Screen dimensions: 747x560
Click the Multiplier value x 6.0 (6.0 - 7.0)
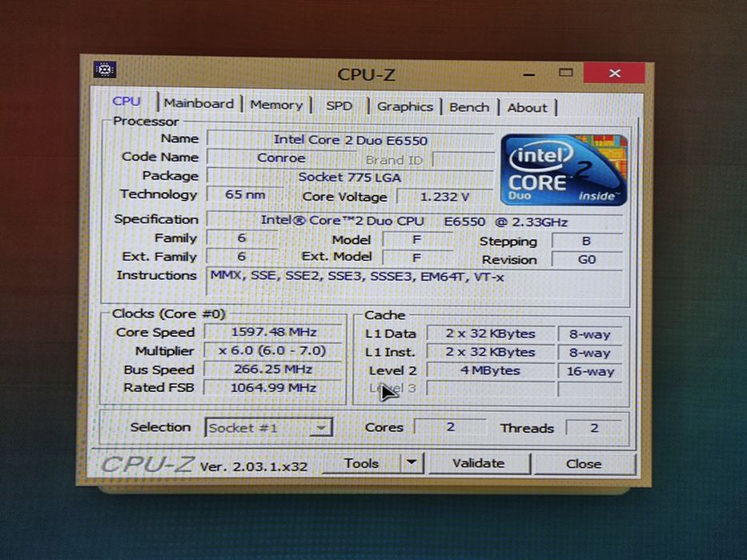click(274, 351)
